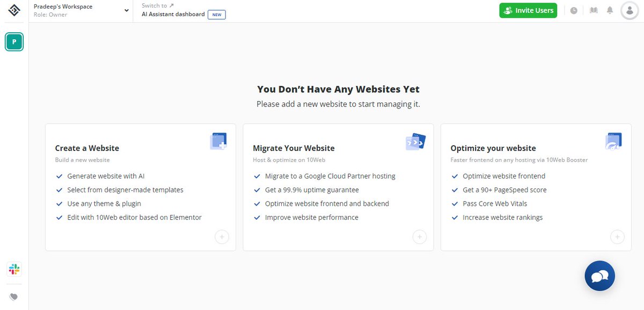Click the Create a Website heading
This screenshot has height=310, width=644.
87,148
